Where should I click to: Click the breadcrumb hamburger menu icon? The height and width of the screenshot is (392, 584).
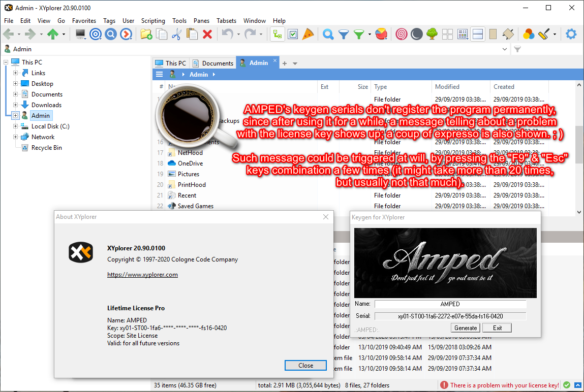click(x=160, y=74)
